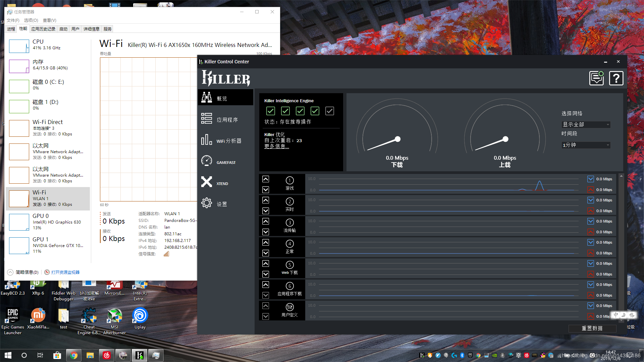Toggle the last Killer Intelligence Engine checkbox

click(x=329, y=111)
